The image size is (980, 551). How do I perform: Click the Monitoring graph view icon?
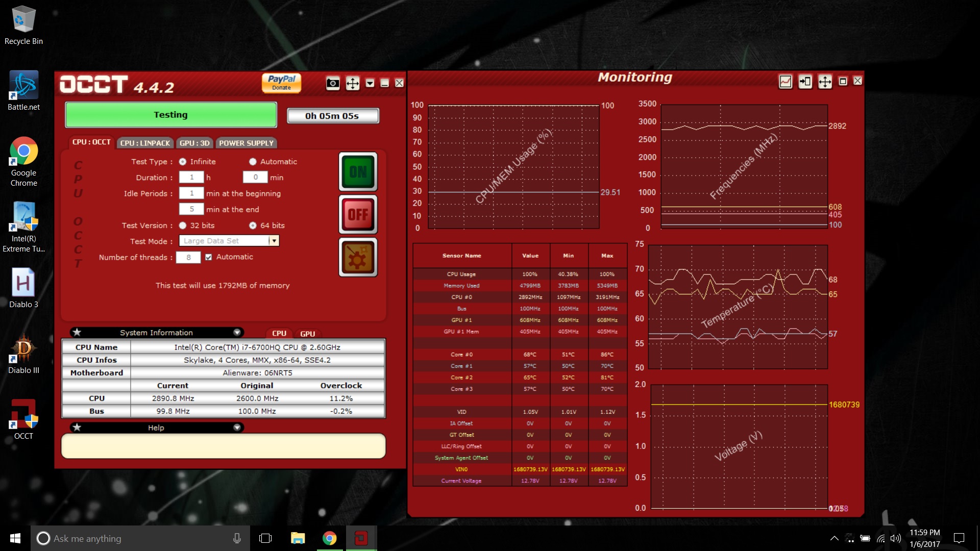(x=786, y=82)
